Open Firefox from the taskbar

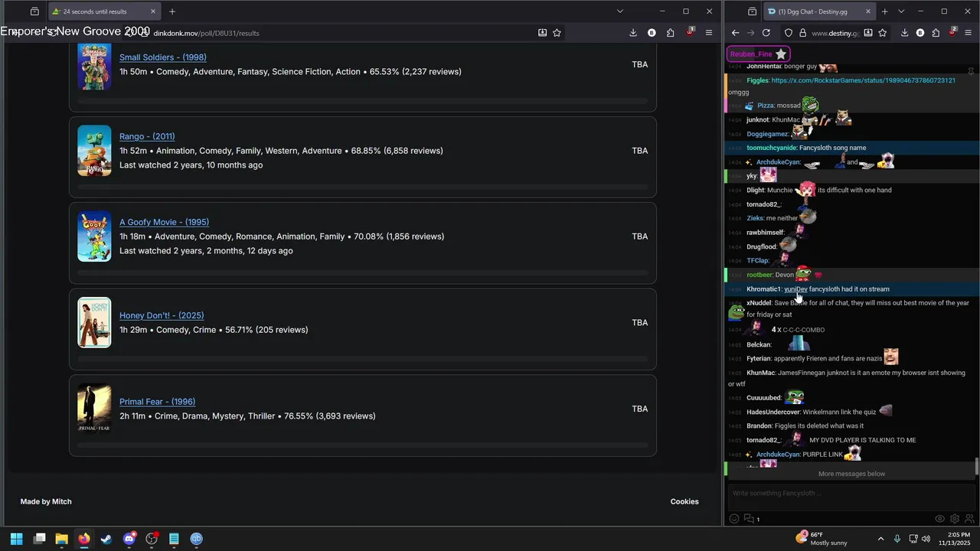point(84,539)
